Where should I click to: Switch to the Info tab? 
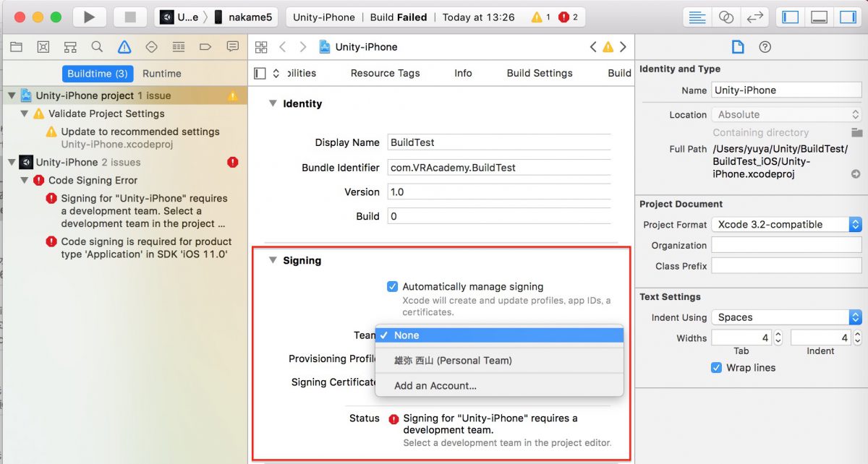[463, 73]
